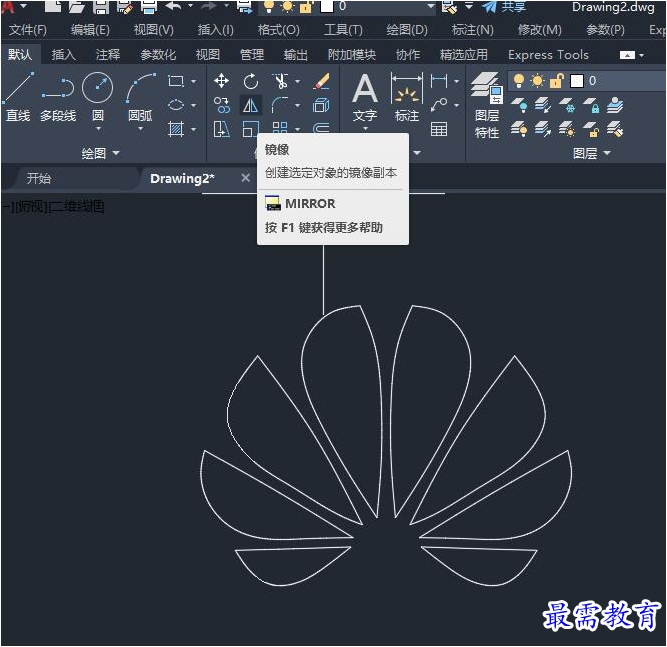Click the Thaw All Layers icon
Image resolution: width=667 pixels, height=647 pixels.
(567, 129)
